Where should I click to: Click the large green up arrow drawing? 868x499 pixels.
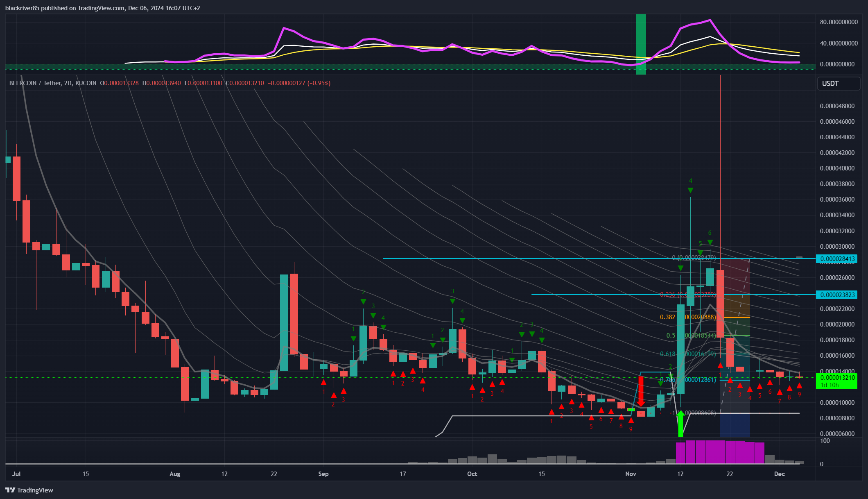coord(680,424)
